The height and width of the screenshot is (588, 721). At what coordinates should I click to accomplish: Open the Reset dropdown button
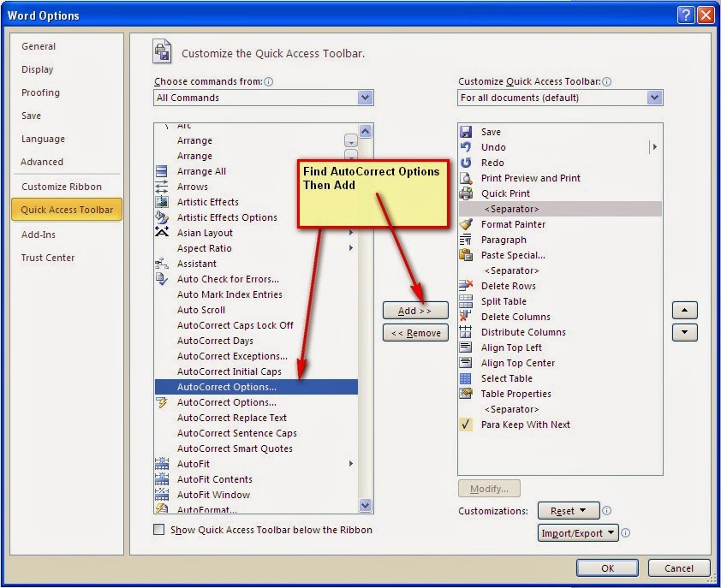tap(569, 511)
